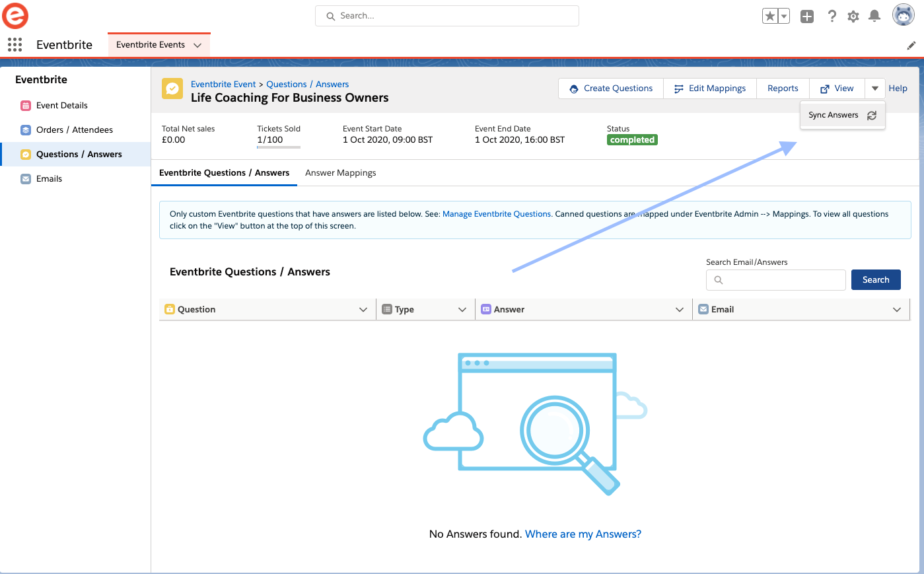Click the global create plus icon
The width and height of the screenshot is (924, 574).
(x=807, y=16)
